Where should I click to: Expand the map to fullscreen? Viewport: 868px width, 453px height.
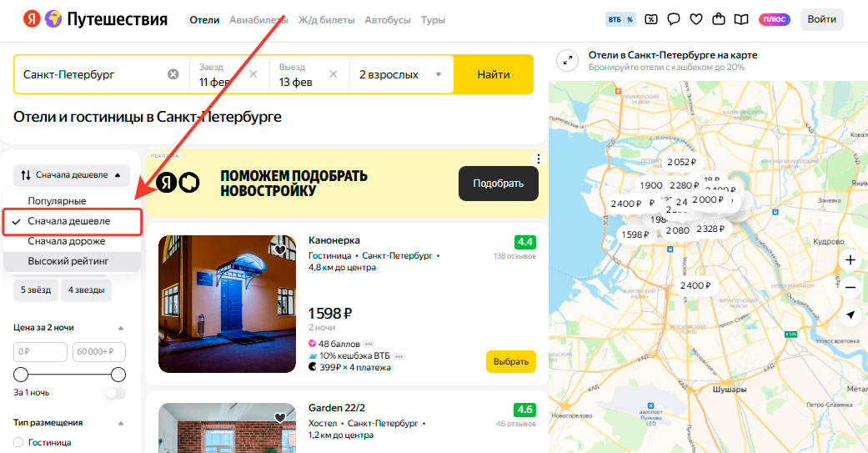[x=568, y=61]
